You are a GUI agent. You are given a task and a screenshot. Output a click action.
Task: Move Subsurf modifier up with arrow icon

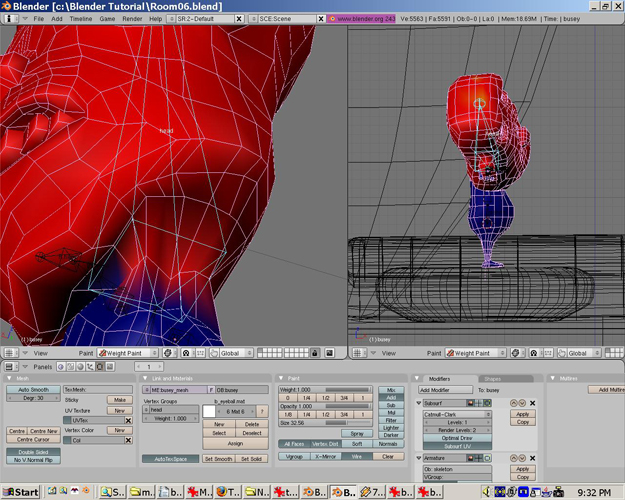514,403
